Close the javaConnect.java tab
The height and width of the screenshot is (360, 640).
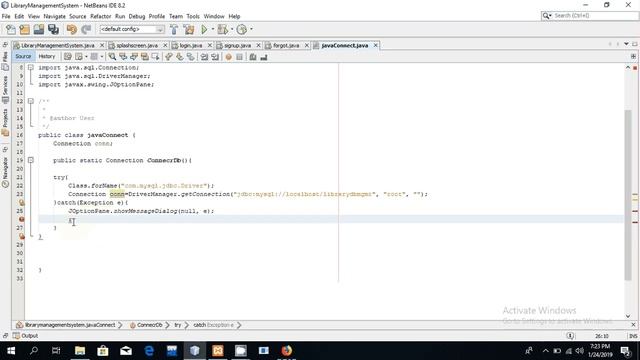click(x=376, y=45)
